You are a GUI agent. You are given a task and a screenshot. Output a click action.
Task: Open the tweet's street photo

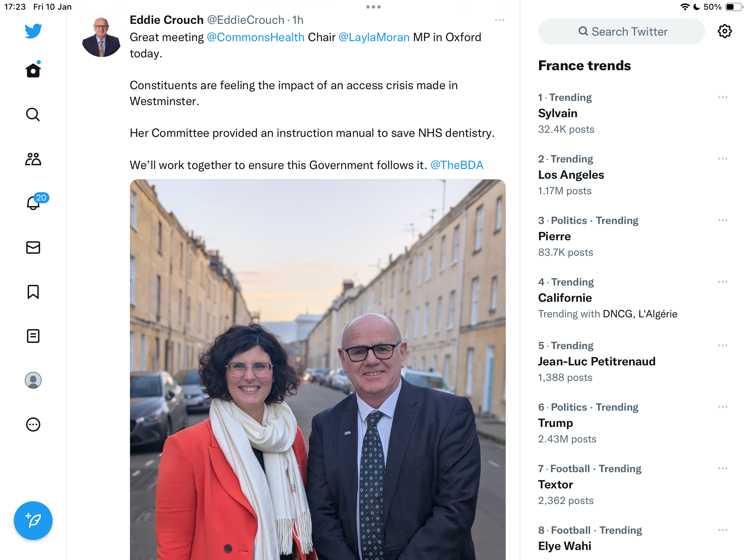318,370
